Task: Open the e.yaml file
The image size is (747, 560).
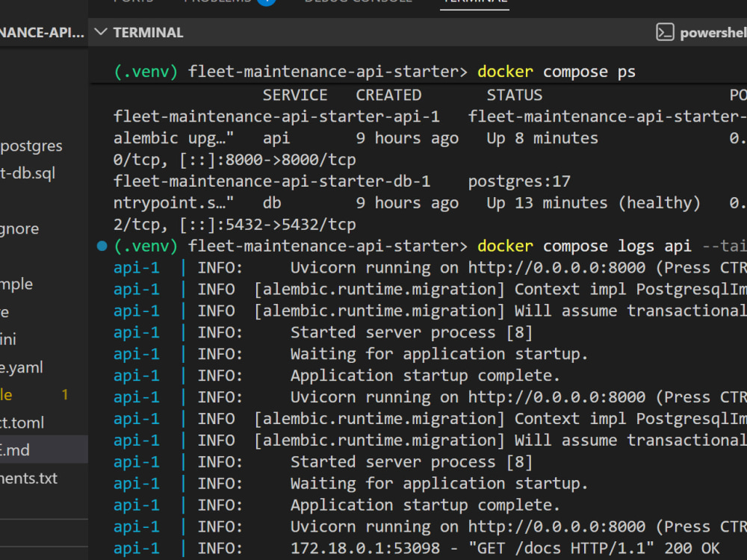Action: coord(22,367)
